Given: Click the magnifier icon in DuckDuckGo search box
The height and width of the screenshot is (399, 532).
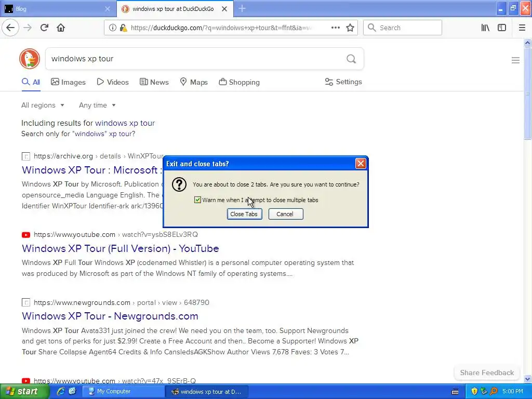Looking at the screenshot, I should tap(351, 59).
